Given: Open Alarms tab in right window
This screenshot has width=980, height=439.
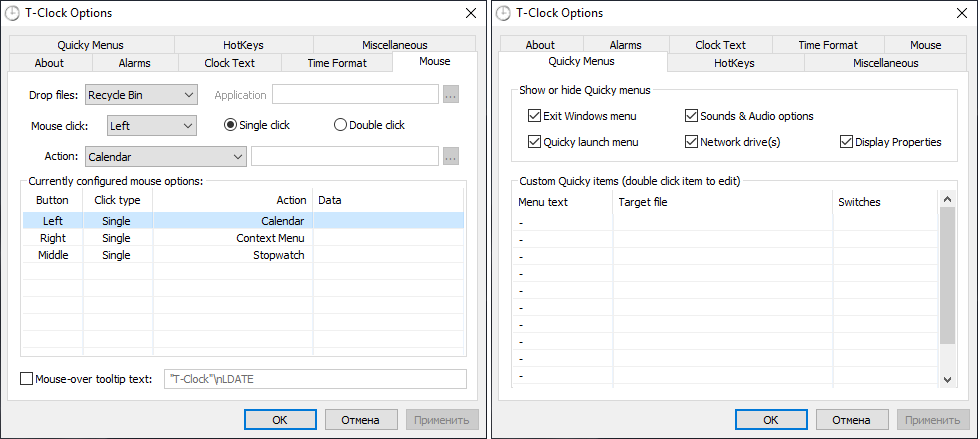Looking at the screenshot, I should pos(626,45).
